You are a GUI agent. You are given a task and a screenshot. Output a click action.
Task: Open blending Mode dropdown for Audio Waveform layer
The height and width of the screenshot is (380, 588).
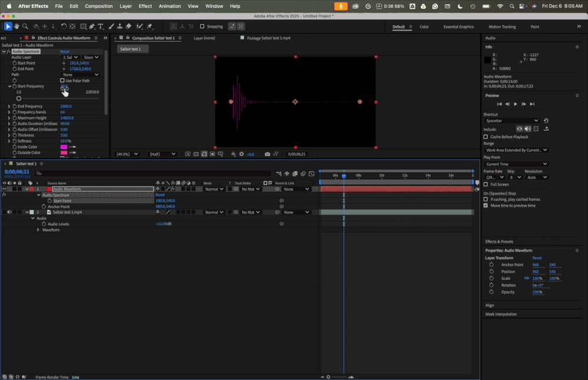coord(214,189)
